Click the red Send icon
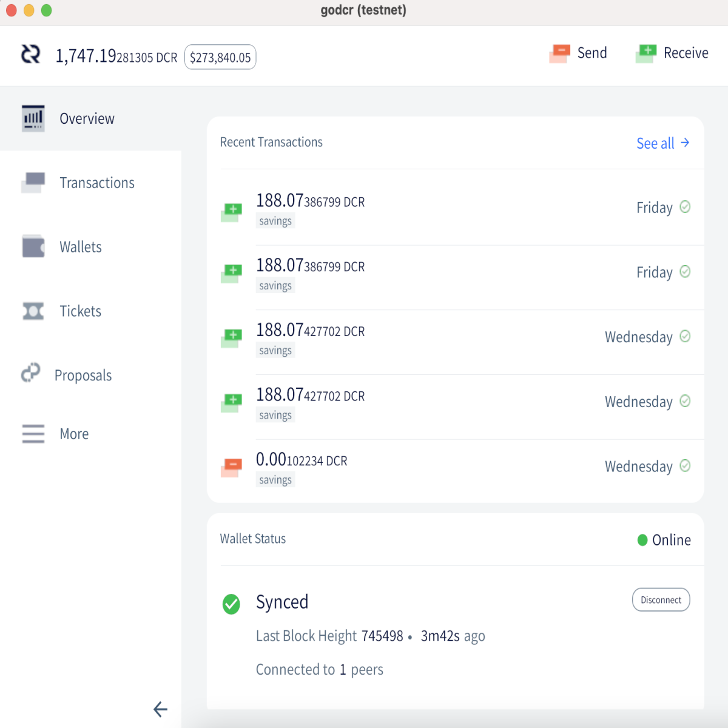The width and height of the screenshot is (728, 728). point(560,53)
